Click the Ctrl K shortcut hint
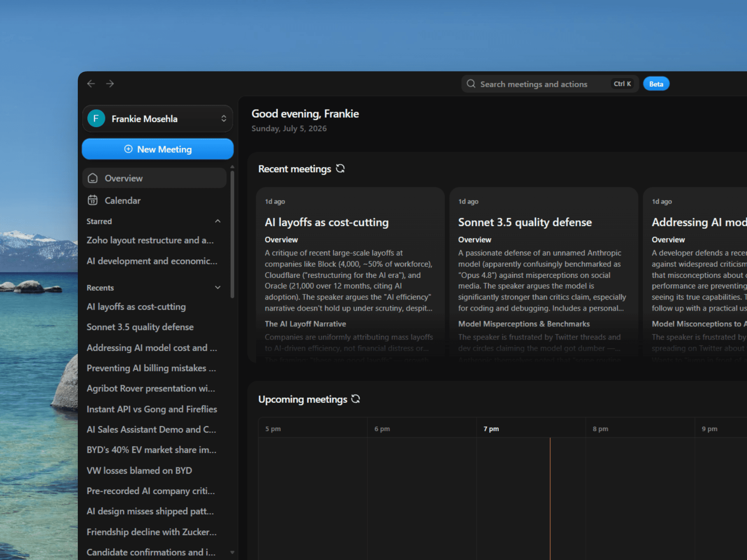The width and height of the screenshot is (747, 560). tap(622, 84)
